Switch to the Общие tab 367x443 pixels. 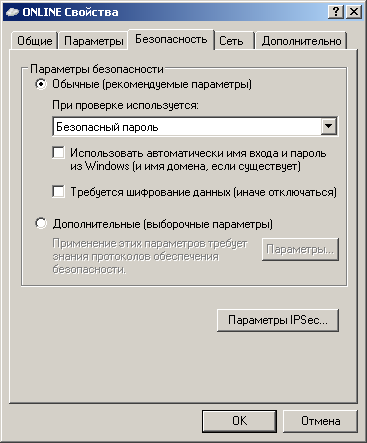point(34,41)
